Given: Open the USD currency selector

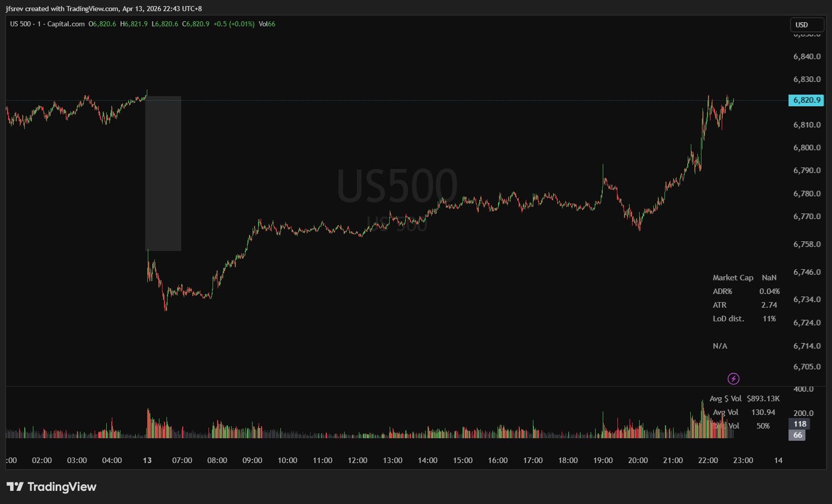Looking at the screenshot, I should click(x=807, y=25).
